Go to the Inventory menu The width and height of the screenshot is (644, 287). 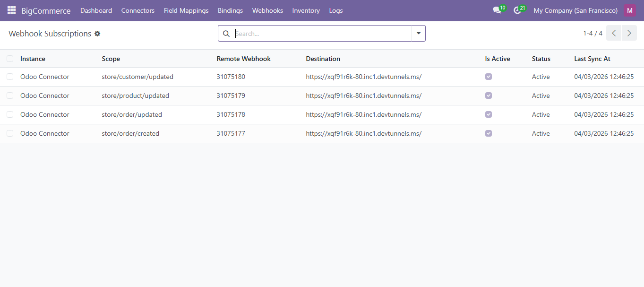[306, 10]
